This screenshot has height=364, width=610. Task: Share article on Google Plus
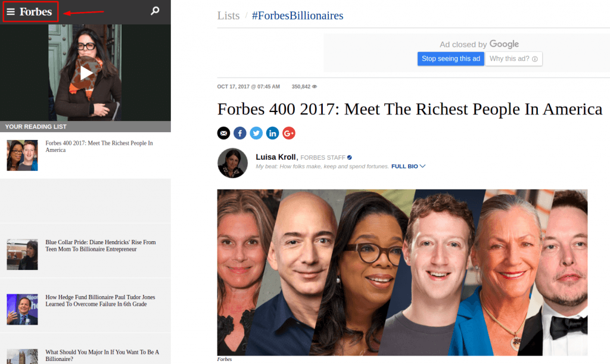tap(289, 133)
